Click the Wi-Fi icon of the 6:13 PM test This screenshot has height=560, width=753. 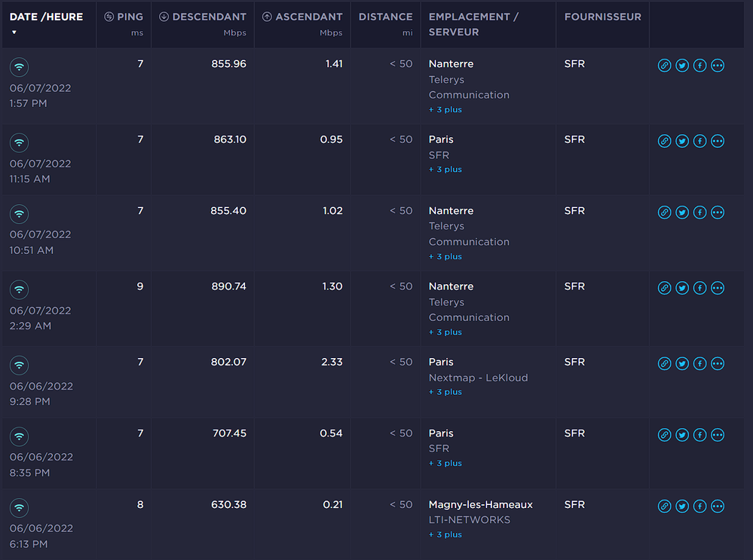[20, 508]
